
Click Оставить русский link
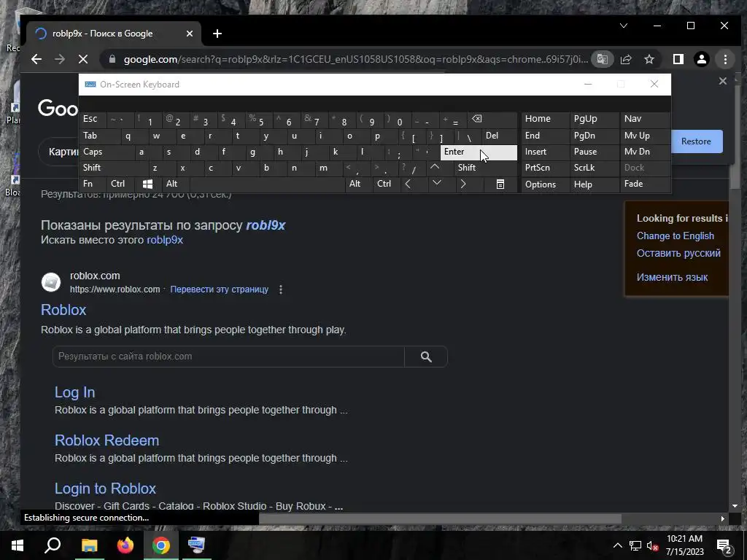point(678,253)
